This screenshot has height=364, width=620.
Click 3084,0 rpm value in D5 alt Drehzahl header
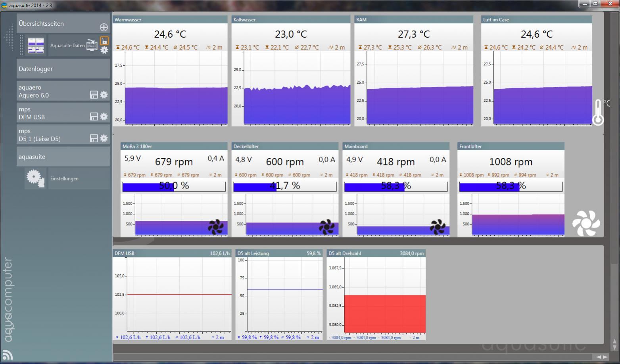[412, 253]
